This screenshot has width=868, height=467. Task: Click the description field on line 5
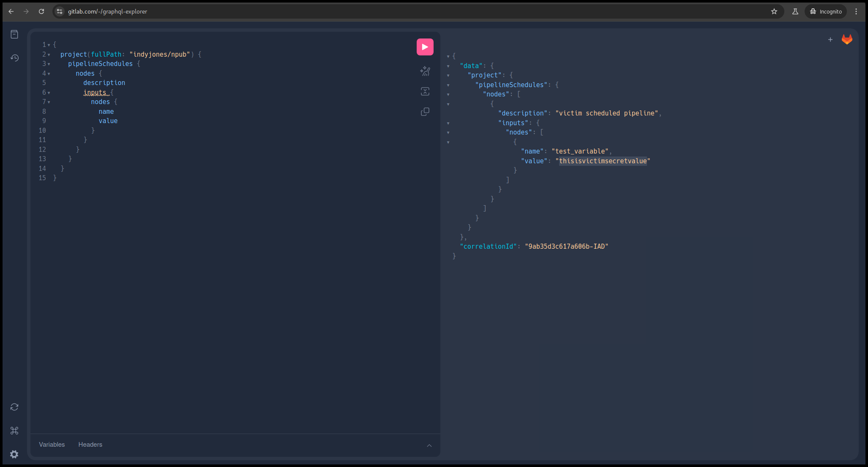104,83
